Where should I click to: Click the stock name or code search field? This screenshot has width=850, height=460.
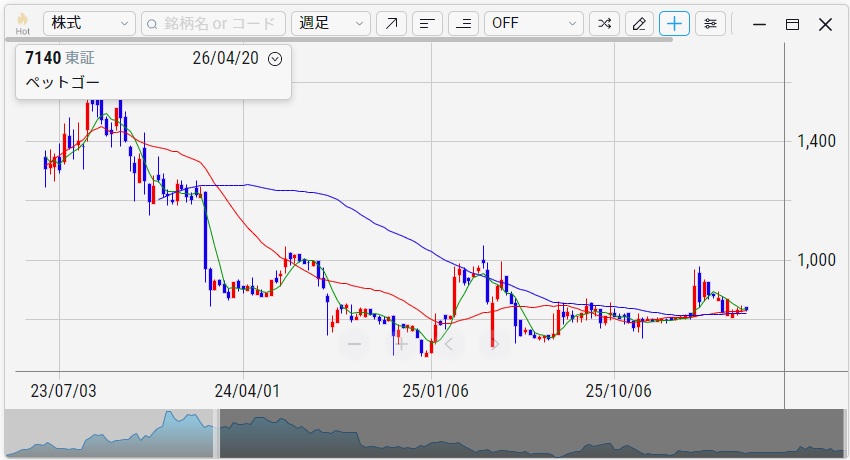(213, 24)
